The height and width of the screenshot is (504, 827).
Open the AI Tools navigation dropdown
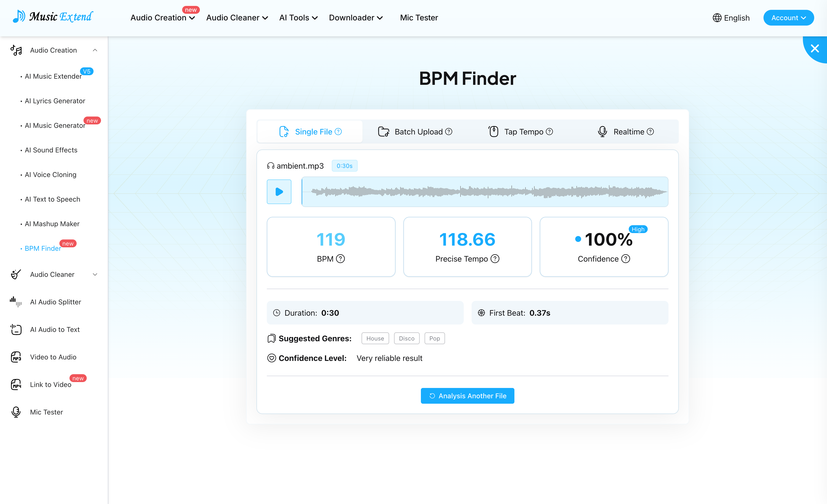coord(298,18)
